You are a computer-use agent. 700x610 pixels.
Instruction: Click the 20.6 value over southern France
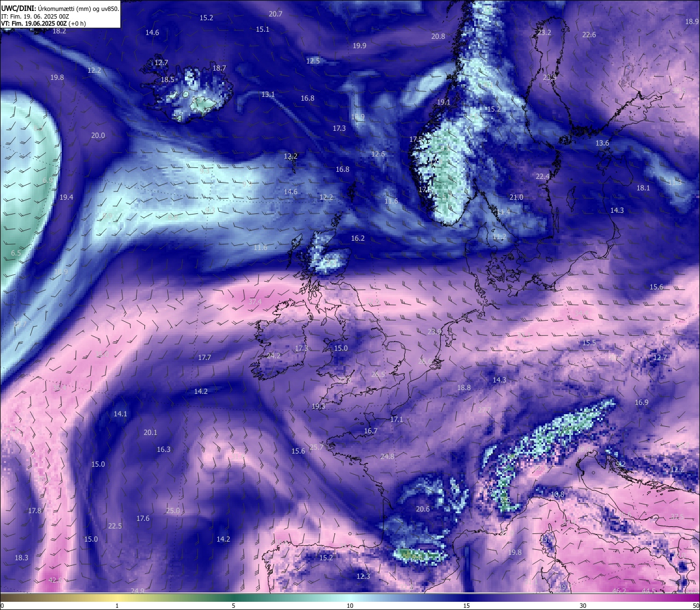(x=423, y=509)
